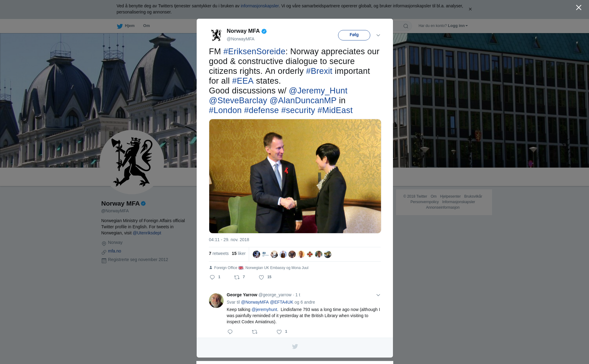Like George Yarrow's reply
The image size is (589, 364).
(x=279, y=332)
